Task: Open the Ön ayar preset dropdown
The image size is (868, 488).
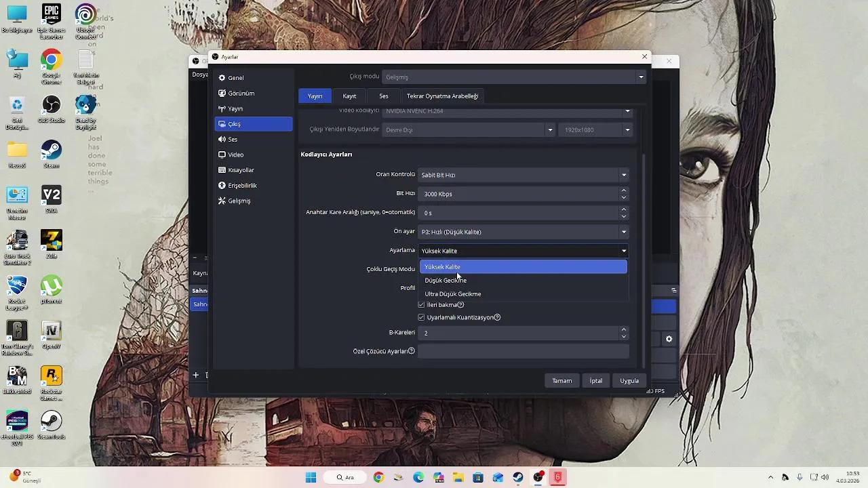Action: pyautogui.click(x=523, y=232)
